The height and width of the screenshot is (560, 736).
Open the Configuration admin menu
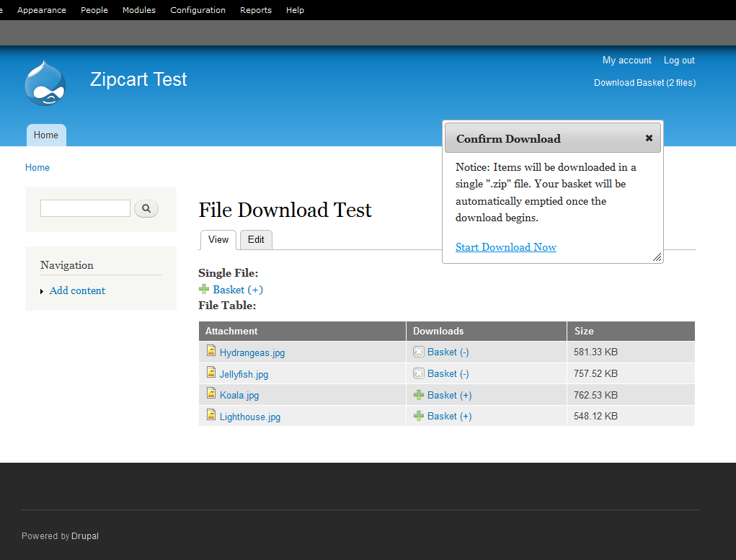pyautogui.click(x=198, y=10)
